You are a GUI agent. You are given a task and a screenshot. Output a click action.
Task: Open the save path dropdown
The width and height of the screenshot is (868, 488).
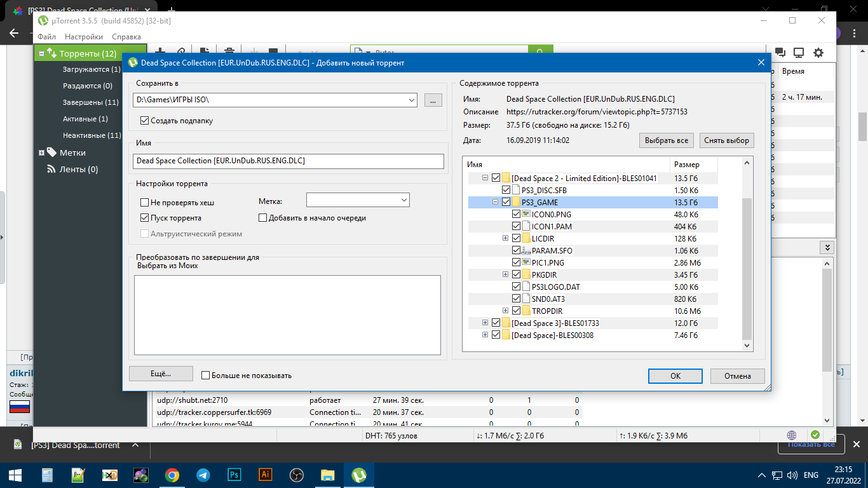point(411,100)
